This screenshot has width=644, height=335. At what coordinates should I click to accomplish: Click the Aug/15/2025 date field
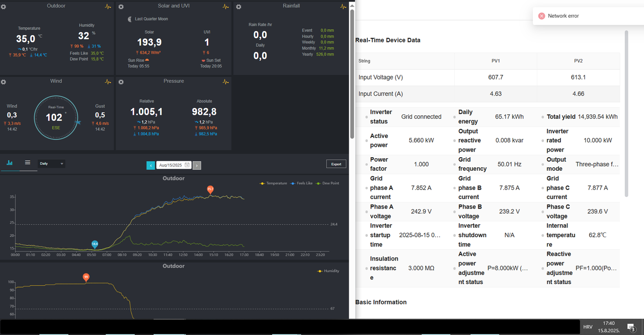point(173,165)
